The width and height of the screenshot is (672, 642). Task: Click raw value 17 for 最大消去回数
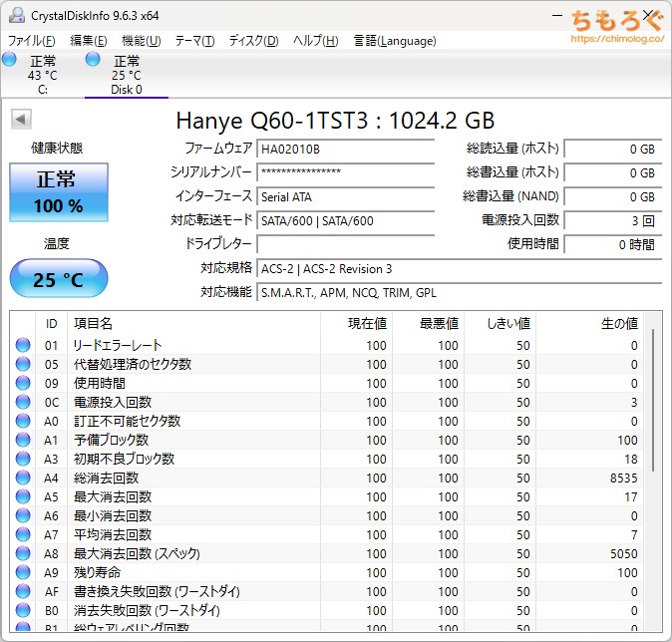(631, 496)
